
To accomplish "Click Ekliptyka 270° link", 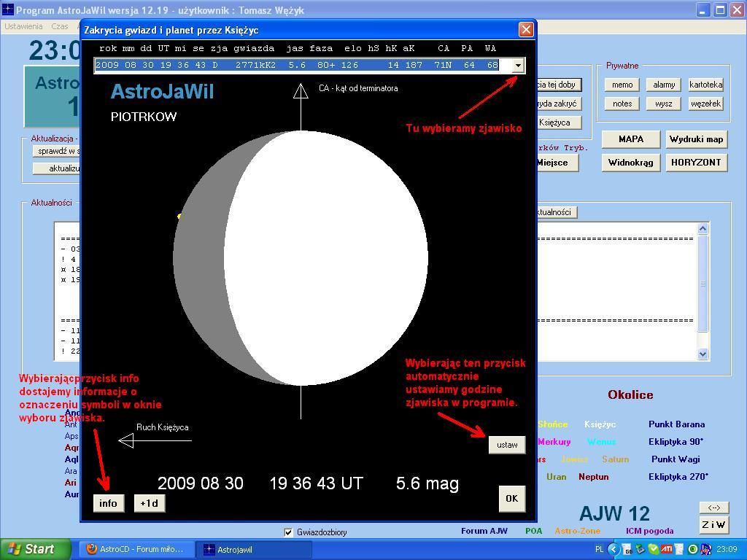I will [678, 477].
